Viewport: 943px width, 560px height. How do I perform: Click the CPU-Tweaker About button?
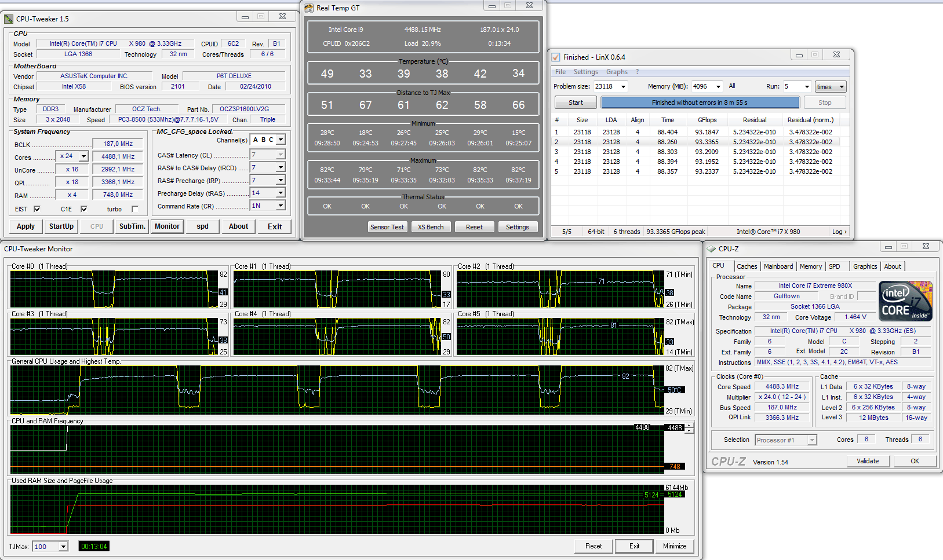click(x=238, y=226)
